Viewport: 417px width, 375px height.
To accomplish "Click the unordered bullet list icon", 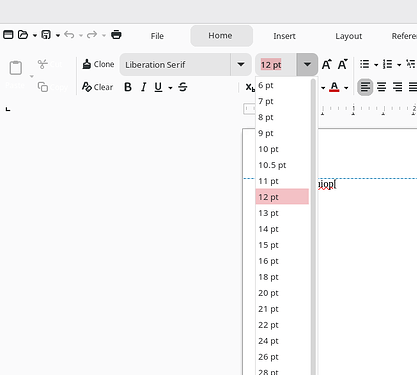I will [x=365, y=64].
